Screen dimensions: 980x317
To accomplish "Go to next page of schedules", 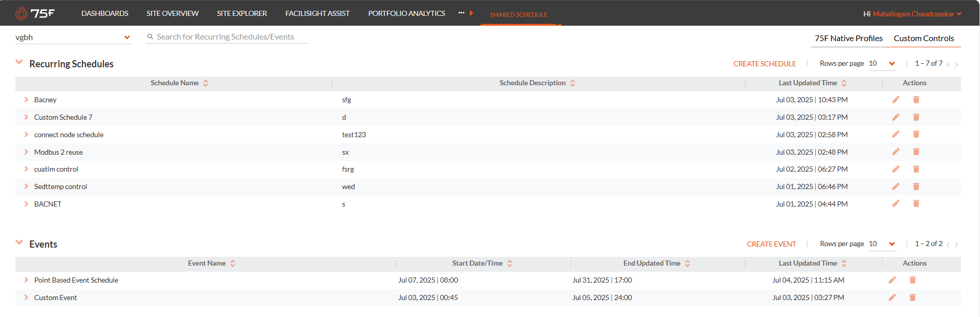I will [x=956, y=64].
